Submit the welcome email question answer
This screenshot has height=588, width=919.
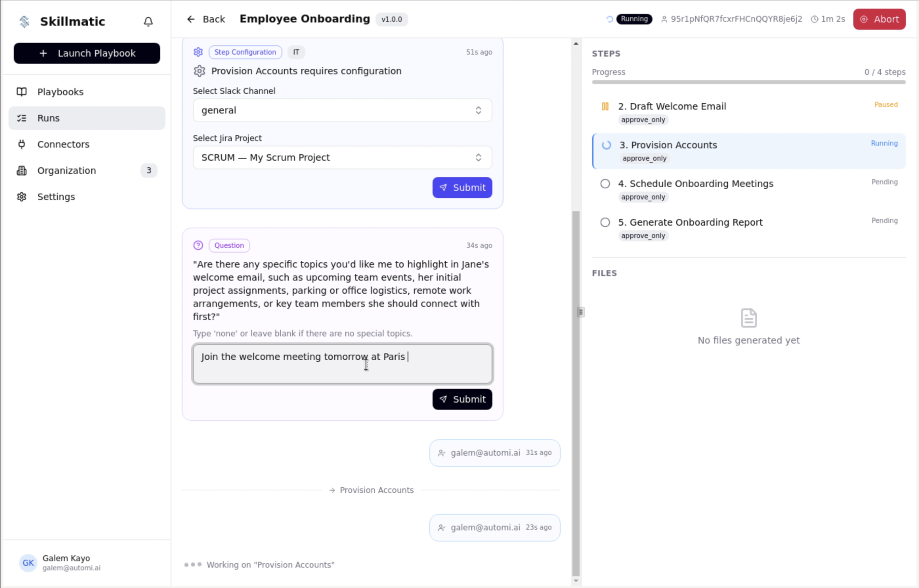pos(462,399)
